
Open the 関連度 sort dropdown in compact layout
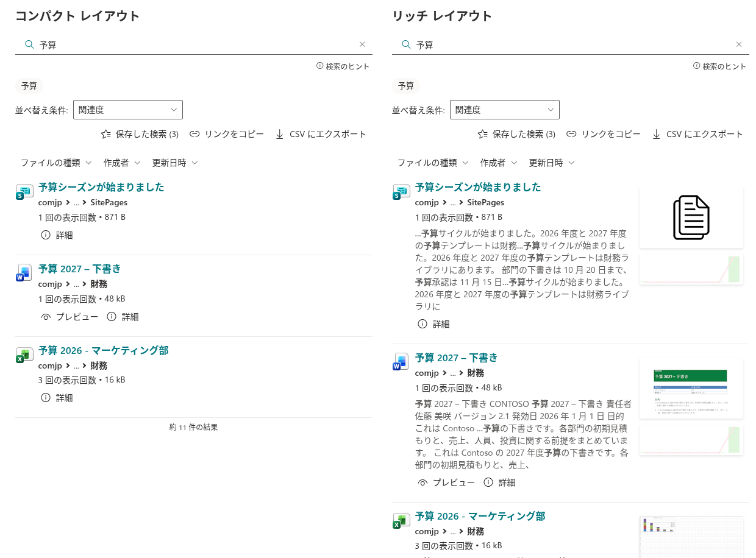point(128,110)
